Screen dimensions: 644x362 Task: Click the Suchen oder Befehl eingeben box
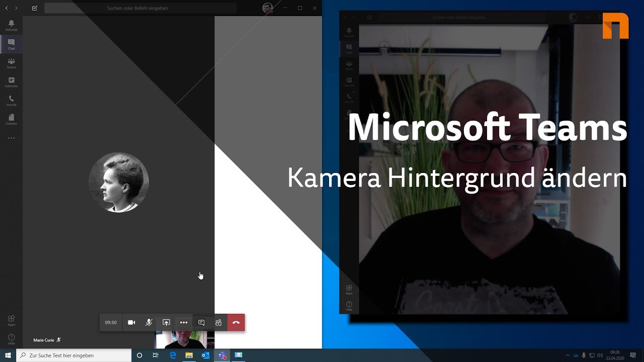tap(140, 8)
